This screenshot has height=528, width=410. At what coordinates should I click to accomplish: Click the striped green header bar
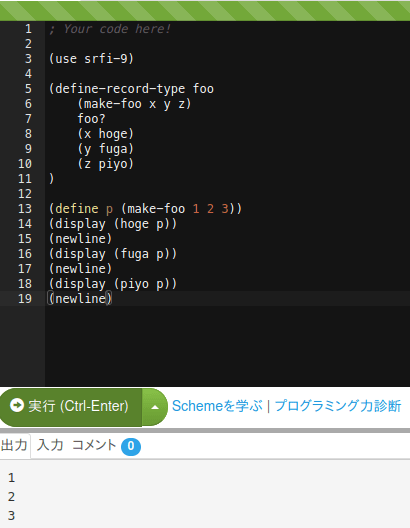pos(205,11)
